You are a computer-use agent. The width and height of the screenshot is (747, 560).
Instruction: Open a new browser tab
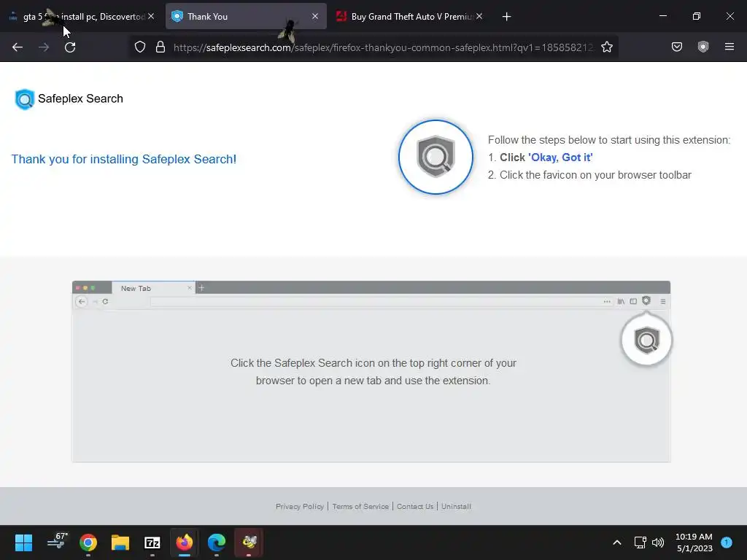(506, 17)
